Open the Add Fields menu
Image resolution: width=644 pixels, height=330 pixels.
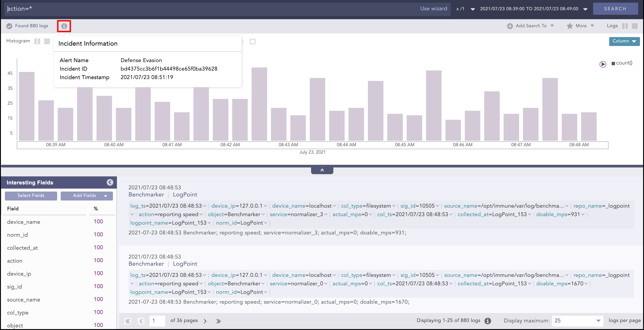click(87, 196)
